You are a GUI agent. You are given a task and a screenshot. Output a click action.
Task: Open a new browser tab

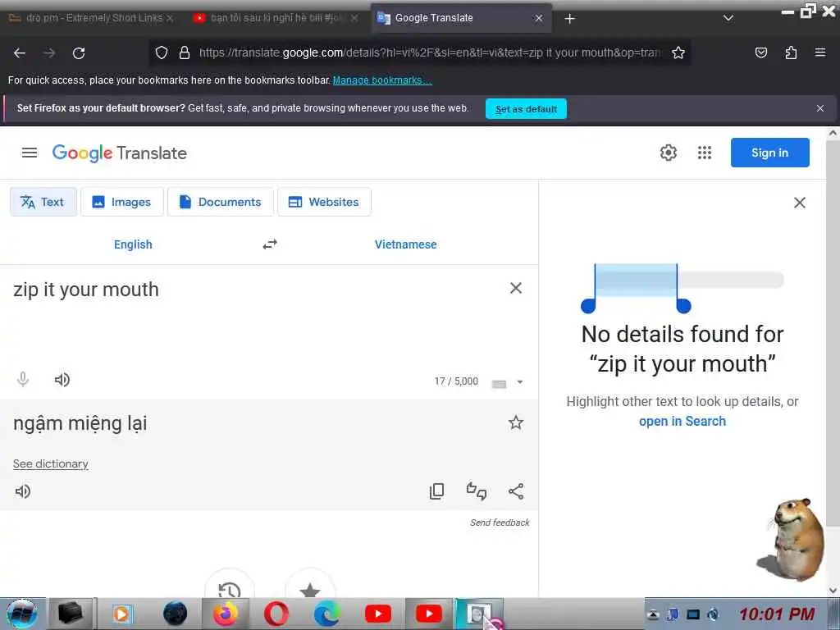(569, 19)
